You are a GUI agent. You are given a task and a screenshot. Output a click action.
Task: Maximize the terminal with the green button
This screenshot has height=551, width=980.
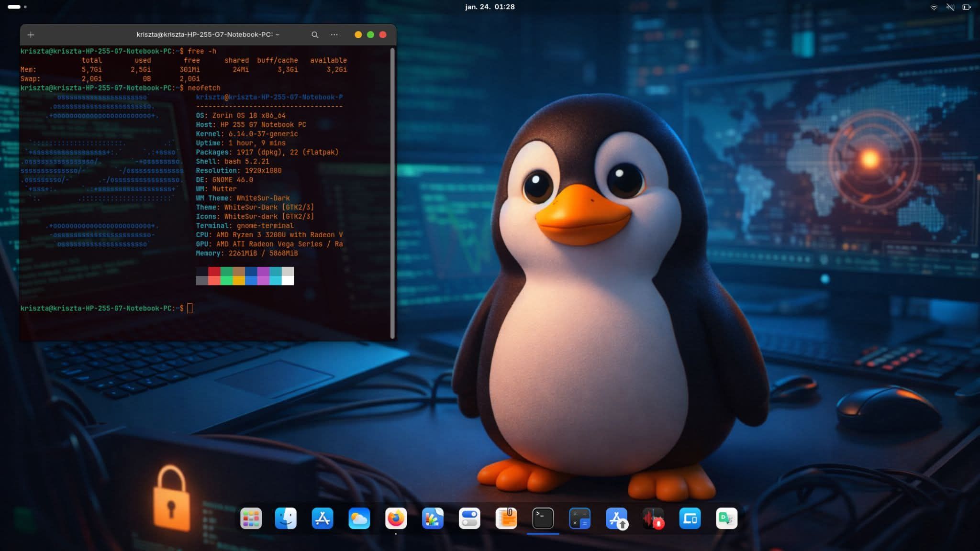pyautogui.click(x=370, y=35)
